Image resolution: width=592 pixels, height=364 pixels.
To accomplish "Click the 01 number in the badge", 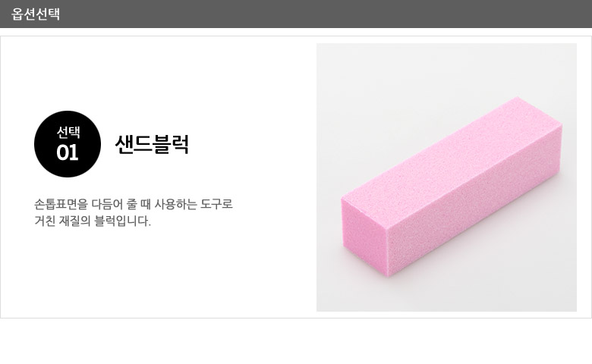I will click(68, 152).
